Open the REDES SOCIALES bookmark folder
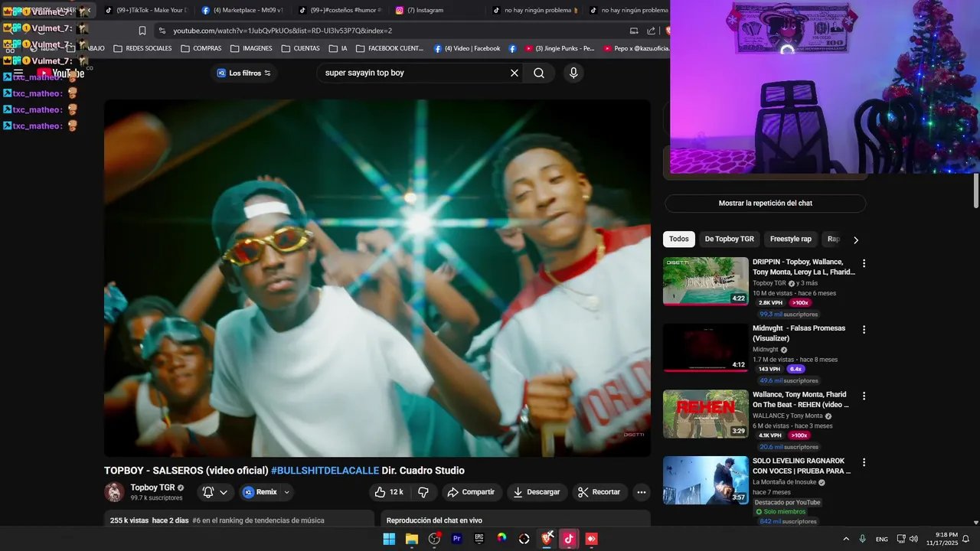 [x=142, y=48]
